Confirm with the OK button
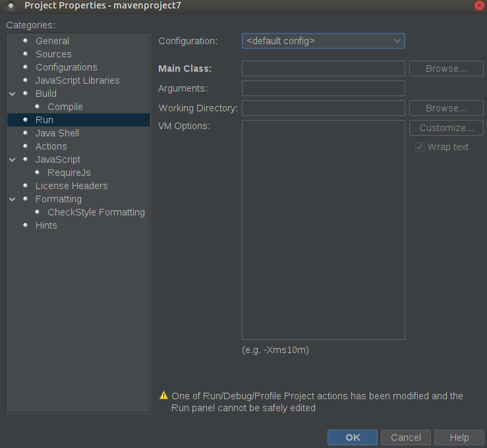This screenshot has height=448, width=487. pyautogui.click(x=353, y=437)
